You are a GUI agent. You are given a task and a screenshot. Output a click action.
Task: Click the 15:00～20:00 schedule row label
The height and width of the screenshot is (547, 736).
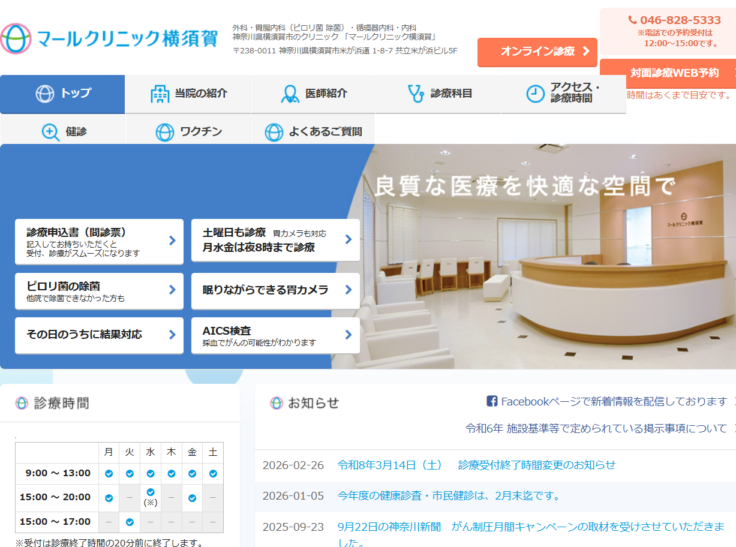tap(55, 497)
